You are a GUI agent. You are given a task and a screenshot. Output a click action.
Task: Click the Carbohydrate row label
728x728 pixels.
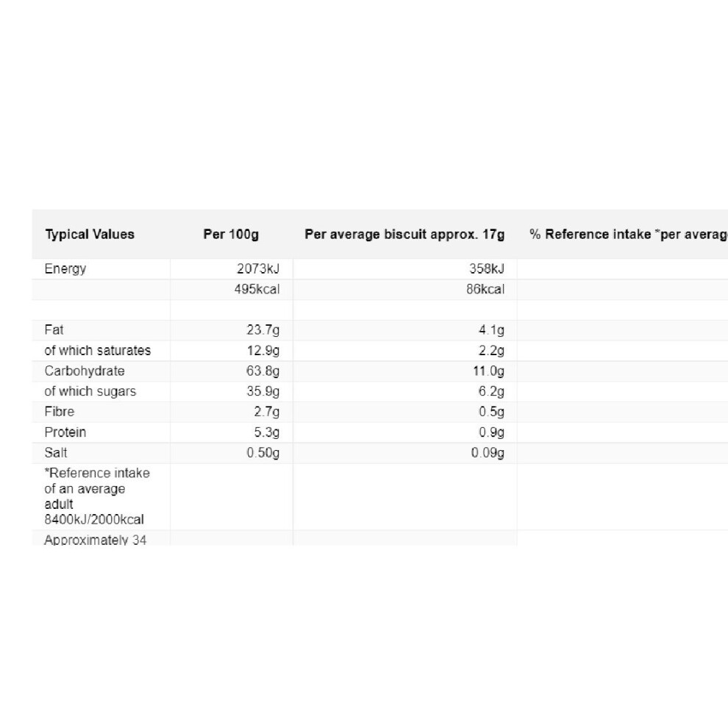click(x=85, y=371)
